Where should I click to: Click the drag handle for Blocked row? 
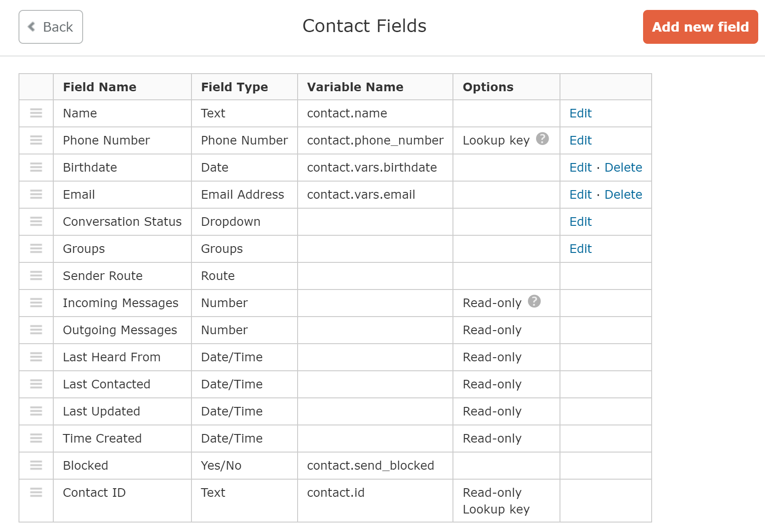(36, 465)
